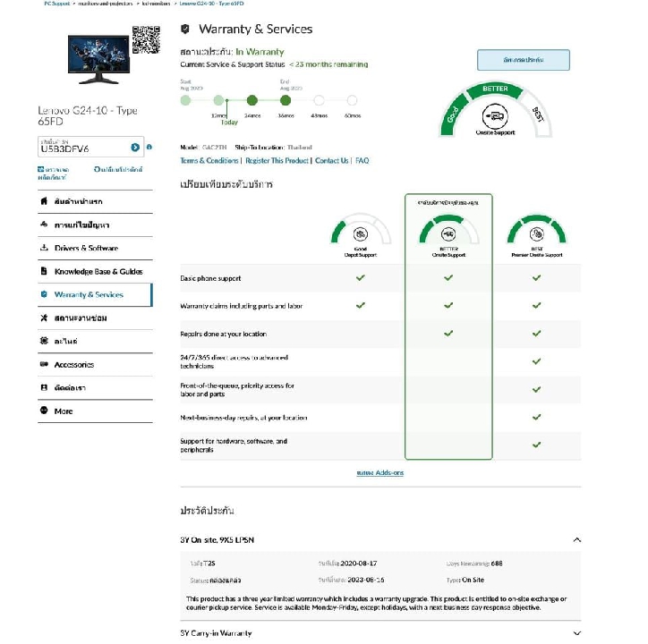This screenshot has width=648, height=644.
Task: Click the repair status wrench icon
Action: tap(44, 318)
